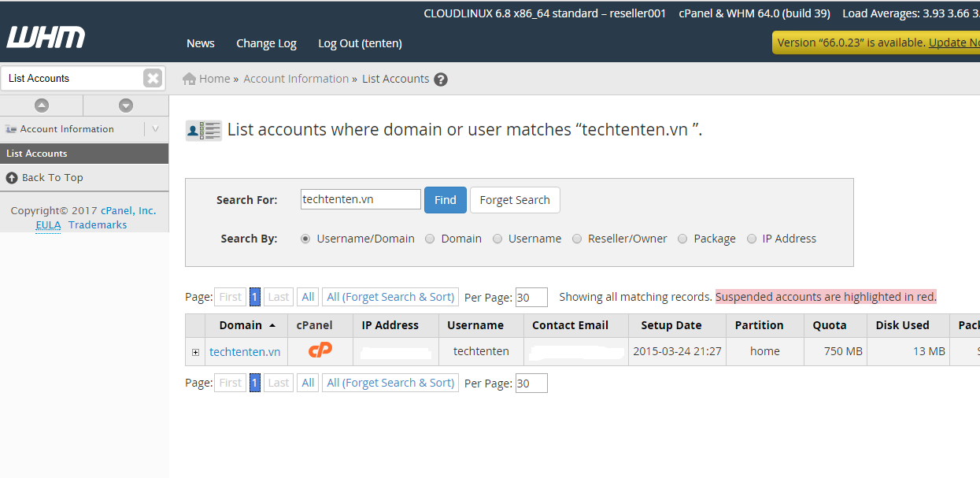Click the Account Information icon in the sidebar
980x478 pixels.
click(x=11, y=129)
